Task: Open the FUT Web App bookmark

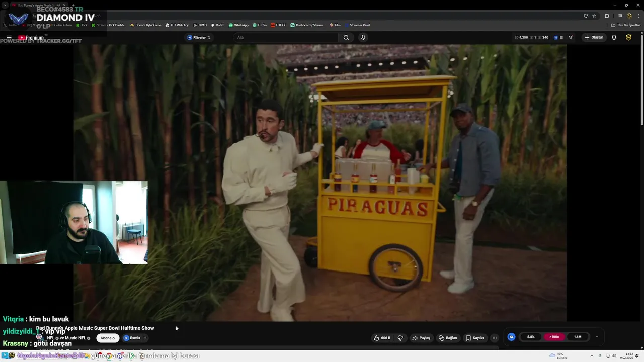Action: [x=178, y=25]
